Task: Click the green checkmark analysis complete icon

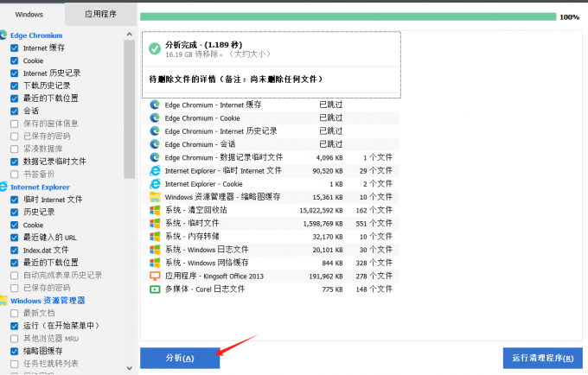Action: coord(155,48)
